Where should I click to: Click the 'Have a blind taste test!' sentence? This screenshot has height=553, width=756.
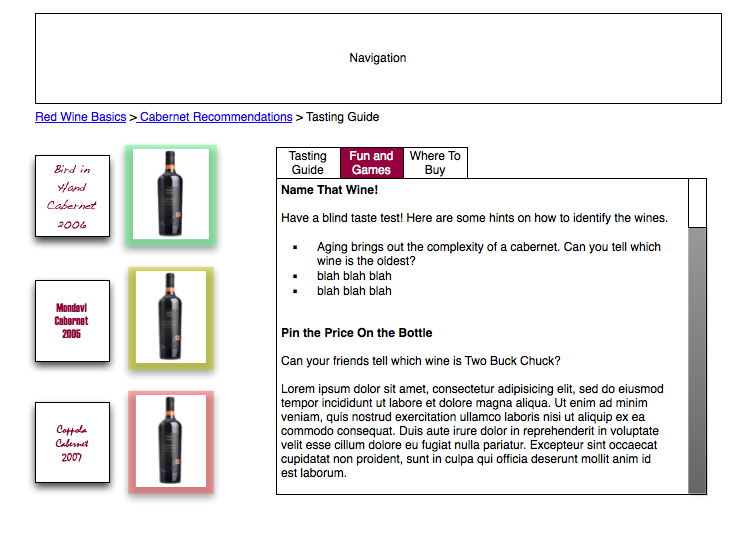tap(474, 218)
